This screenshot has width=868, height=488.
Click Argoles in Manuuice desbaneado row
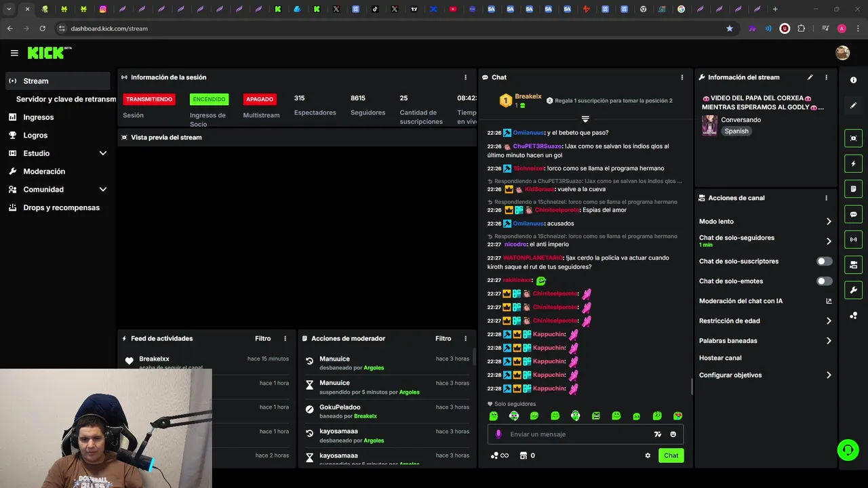374,368
